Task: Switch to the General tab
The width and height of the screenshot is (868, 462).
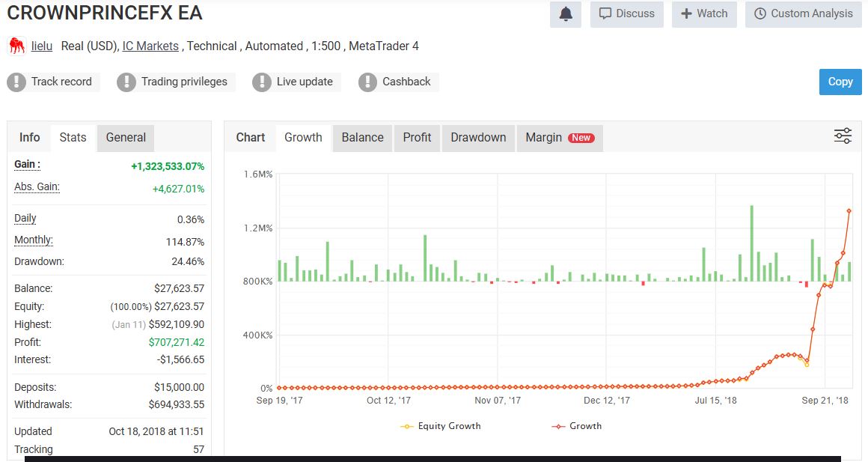Action: coord(126,138)
